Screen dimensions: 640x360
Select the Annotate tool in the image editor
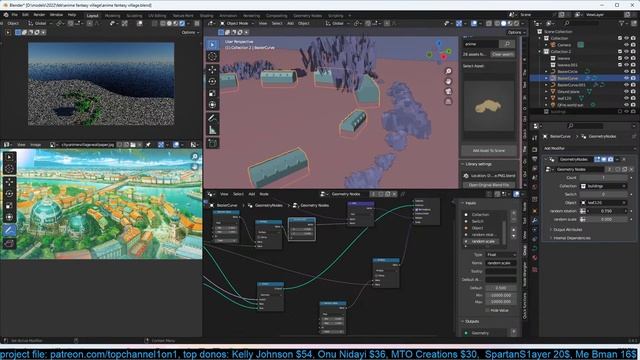[9, 230]
